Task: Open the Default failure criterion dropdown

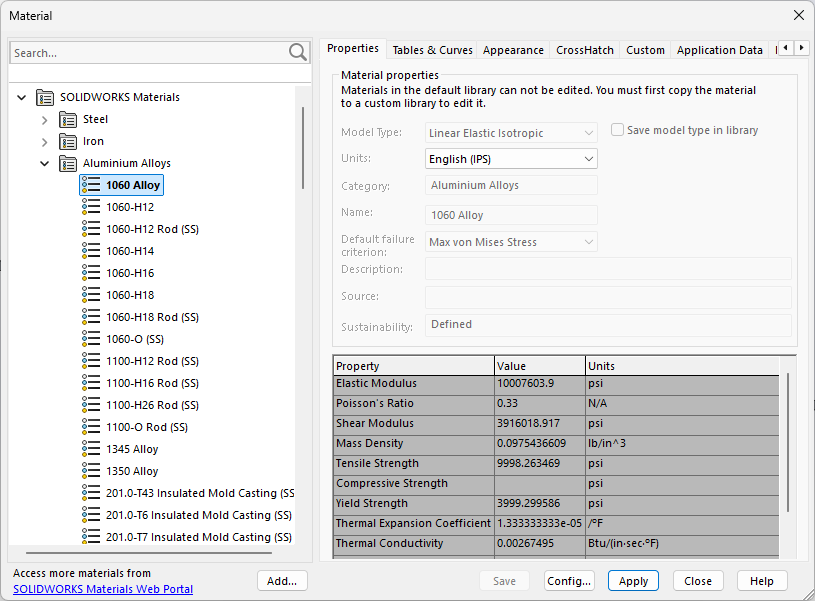Action: [511, 242]
